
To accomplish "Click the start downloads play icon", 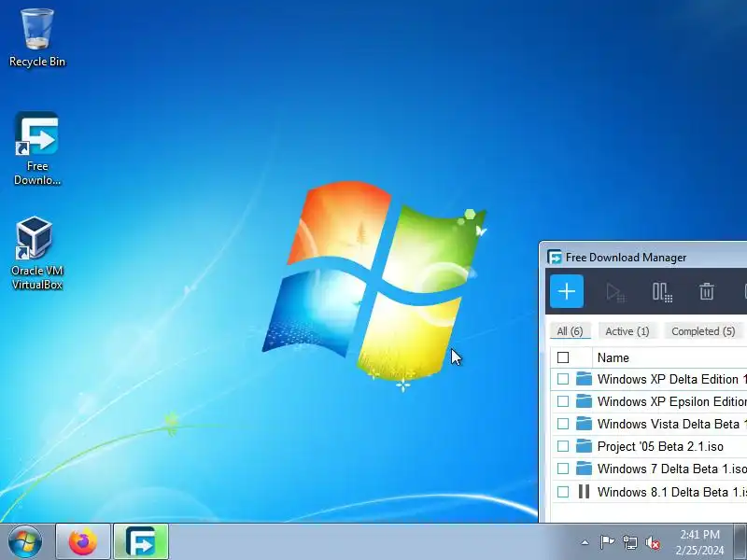I will point(614,292).
